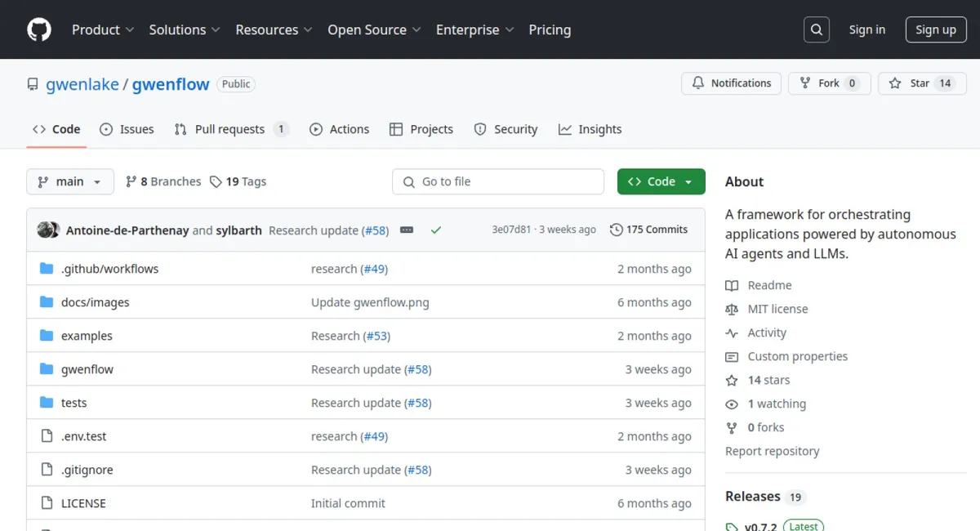Viewport: 980px width, 531px height.
Task: Open the gwenflow repository name link
Action: pyautogui.click(x=171, y=84)
